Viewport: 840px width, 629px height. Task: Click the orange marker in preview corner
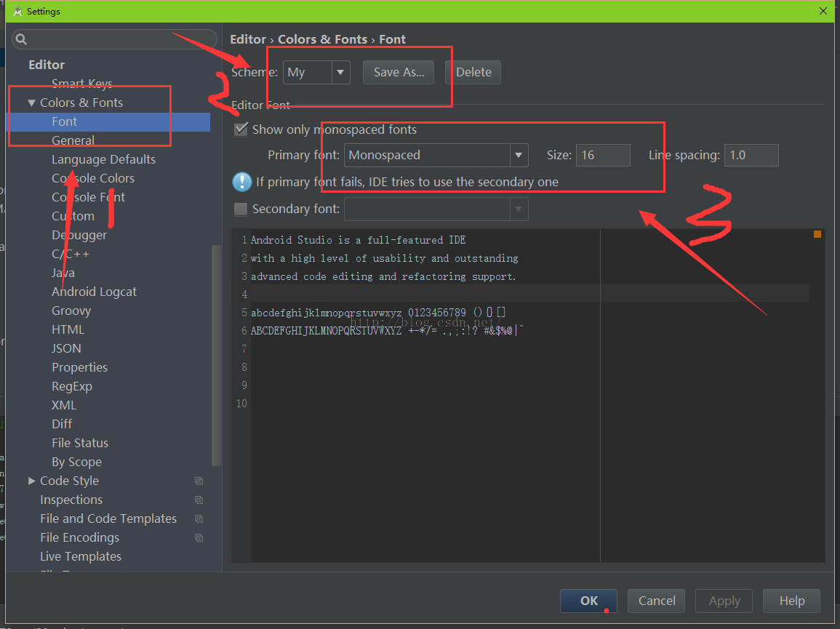[817, 234]
